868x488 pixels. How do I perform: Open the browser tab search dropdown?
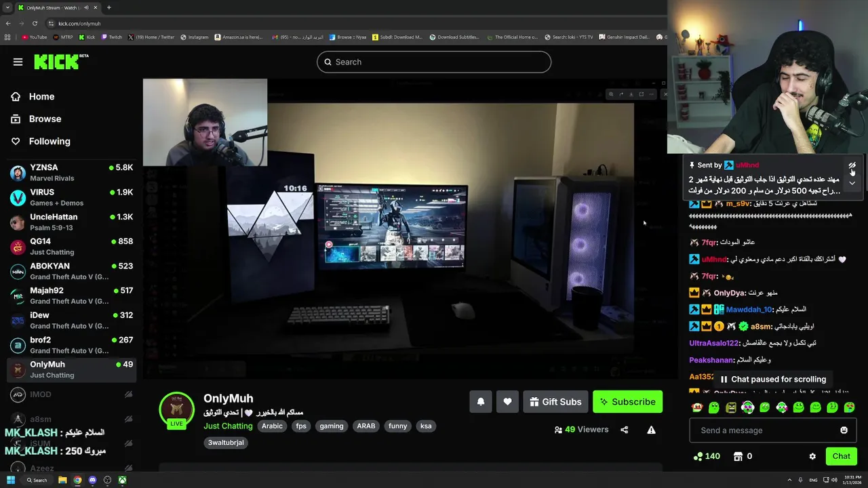point(7,7)
